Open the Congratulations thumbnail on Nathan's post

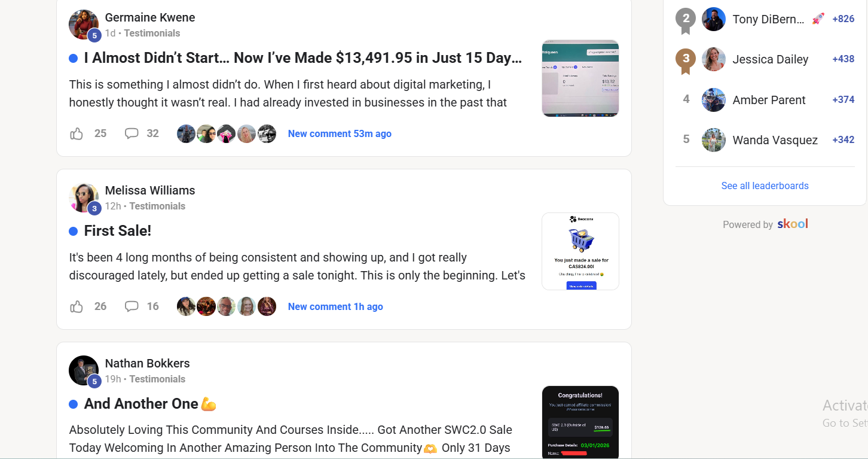point(580,422)
